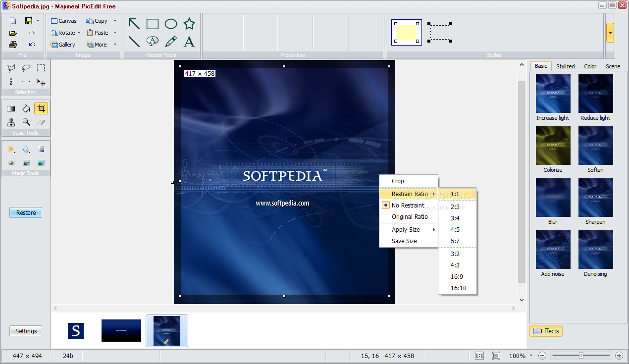Click the printer icon
Screen dimensions: 629x364
tap(13, 45)
